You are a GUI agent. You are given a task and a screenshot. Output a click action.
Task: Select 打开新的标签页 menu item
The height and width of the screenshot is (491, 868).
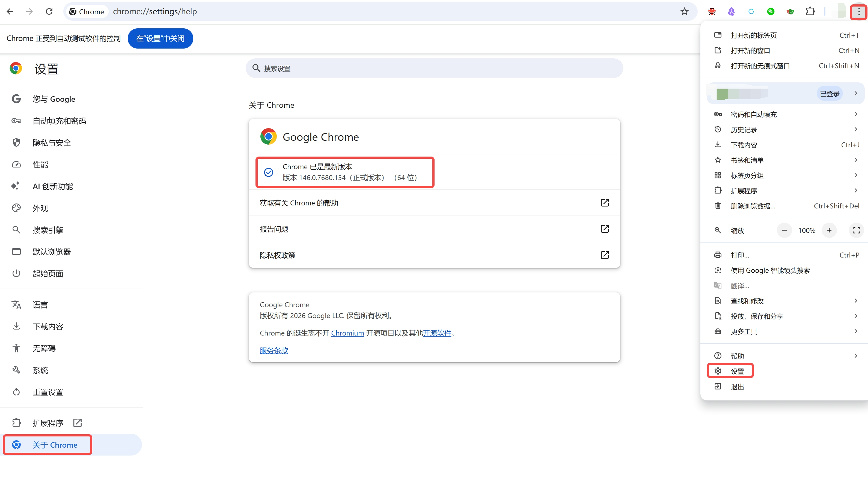784,35
